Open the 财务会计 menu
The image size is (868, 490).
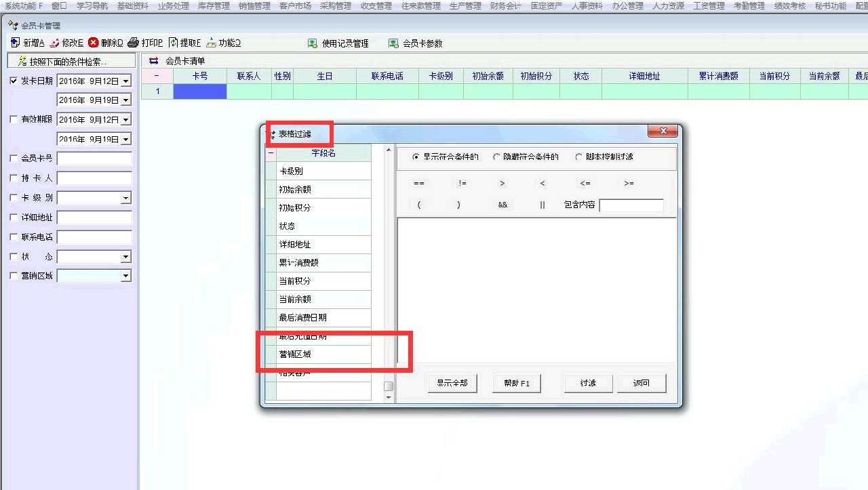point(506,5)
